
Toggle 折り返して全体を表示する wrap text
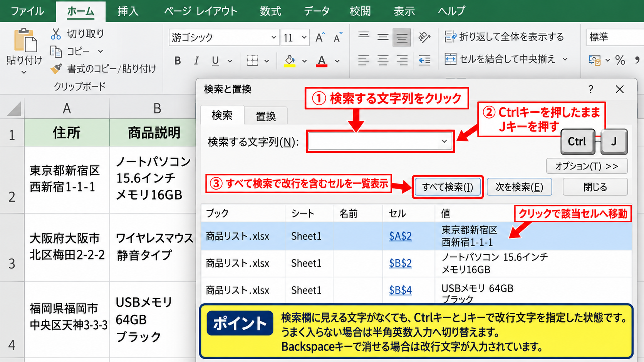coord(504,37)
